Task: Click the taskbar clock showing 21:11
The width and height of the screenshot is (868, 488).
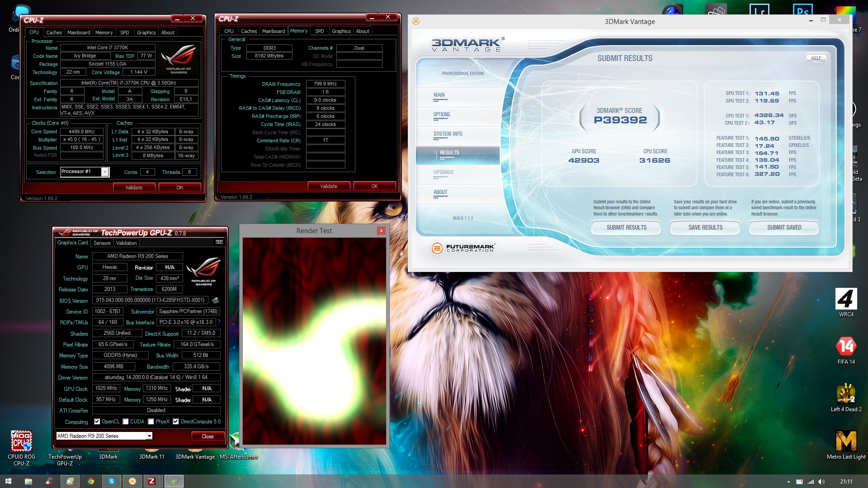Action: (846, 482)
